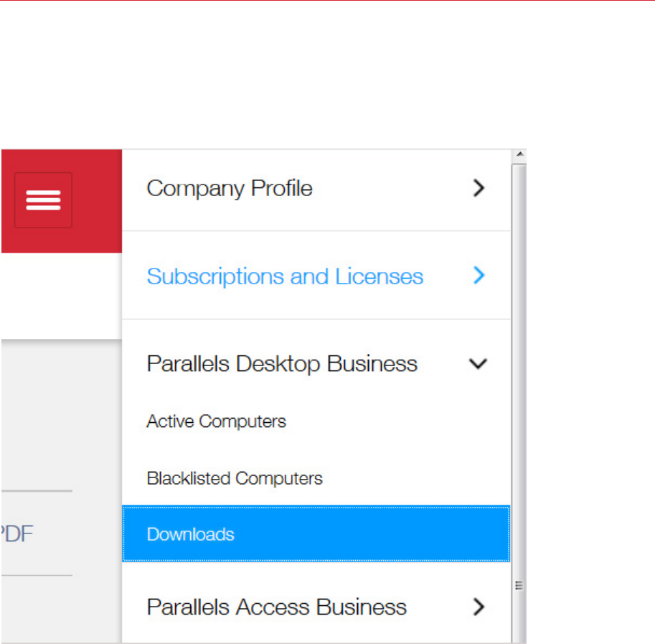Select the Parallels Desktop Business section title
Screen dimensions: 655x644
coord(282,364)
